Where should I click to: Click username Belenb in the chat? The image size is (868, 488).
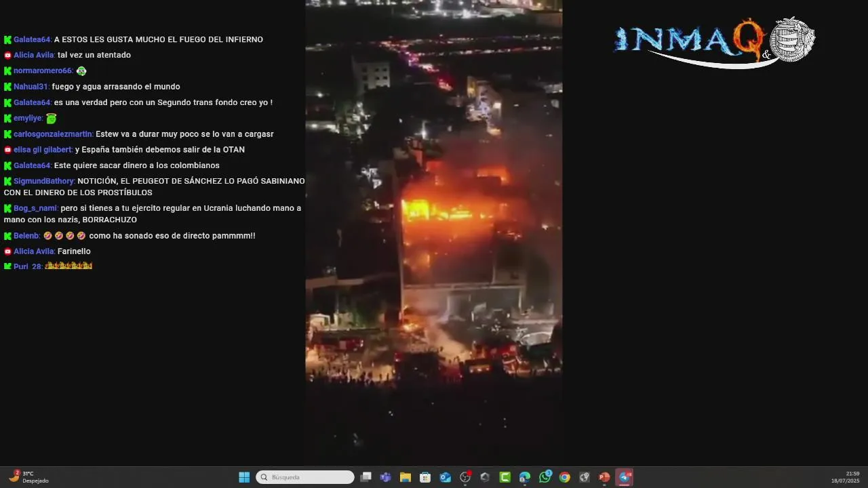(26, 236)
